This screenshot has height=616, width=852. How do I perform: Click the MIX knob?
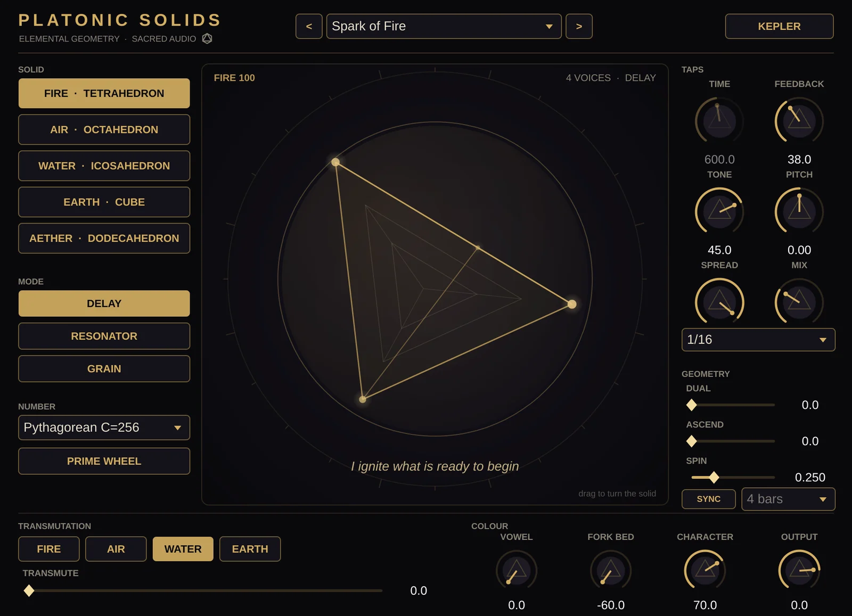pyautogui.click(x=799, y=302)
